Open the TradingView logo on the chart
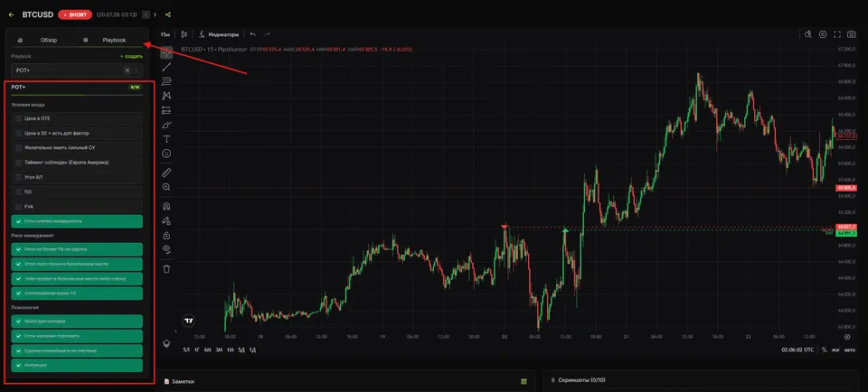Viewport: 868px width, 392px height. (x=189, y=320)
